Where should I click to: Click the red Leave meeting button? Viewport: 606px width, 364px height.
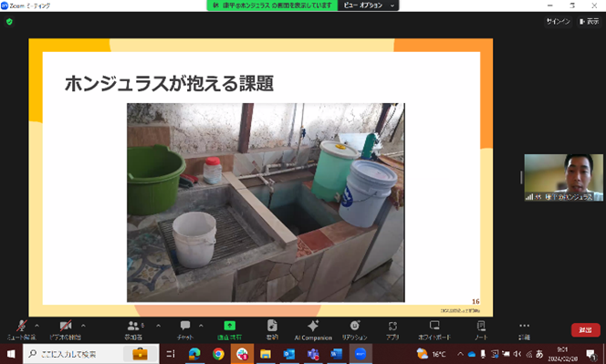(x=586, y=330)
